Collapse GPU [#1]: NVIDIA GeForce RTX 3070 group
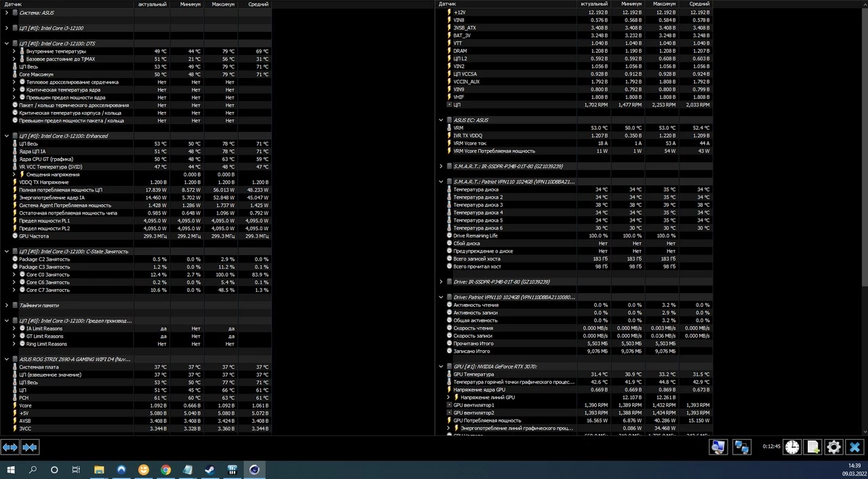 (x=441, y=366)
